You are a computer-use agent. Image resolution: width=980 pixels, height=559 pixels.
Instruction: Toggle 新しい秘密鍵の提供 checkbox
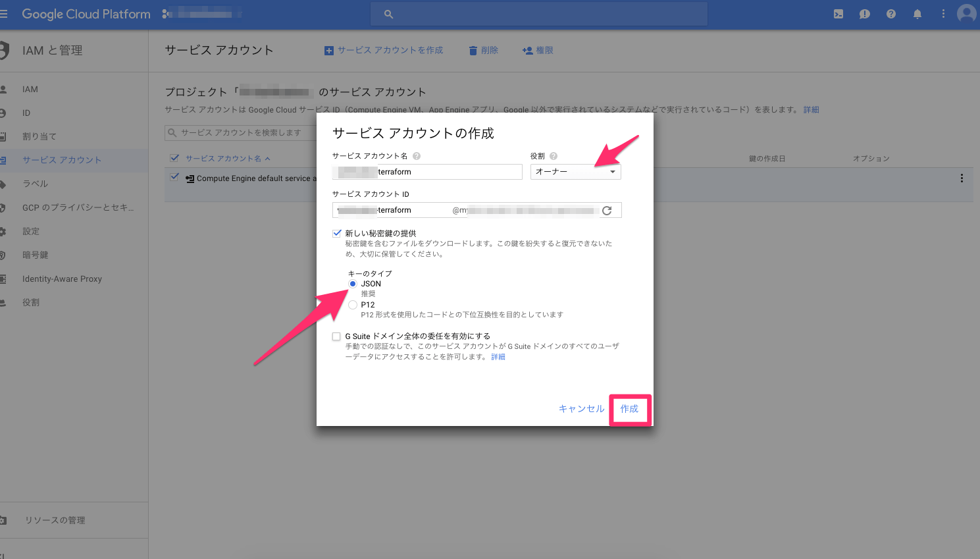point(337,233)
